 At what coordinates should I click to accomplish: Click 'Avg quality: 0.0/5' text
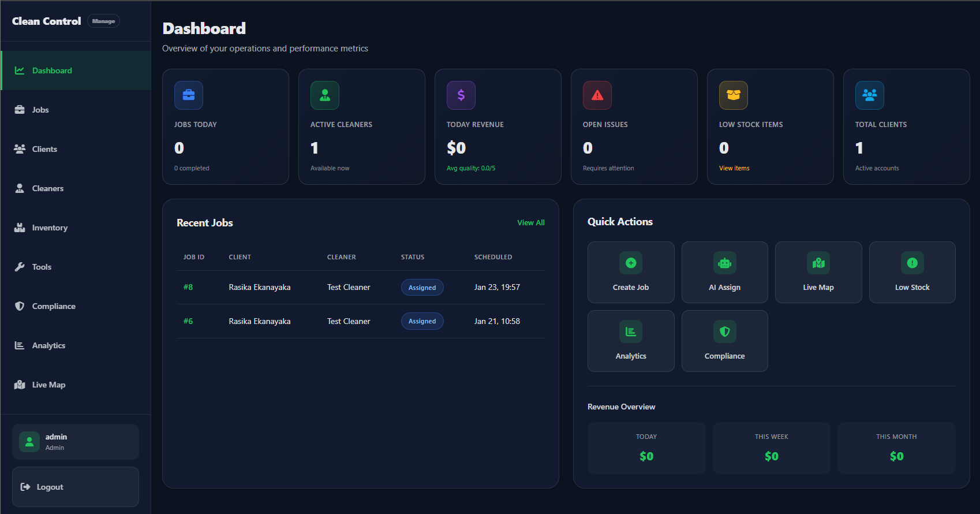(471, 168)
